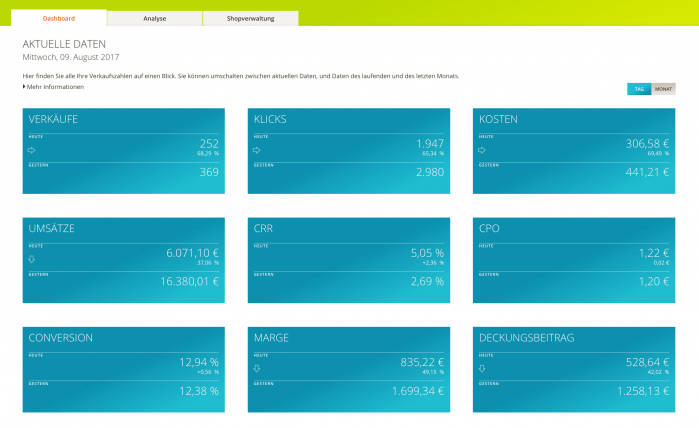
Task: Select the CRR metric card title
Action: coord(264,229)
